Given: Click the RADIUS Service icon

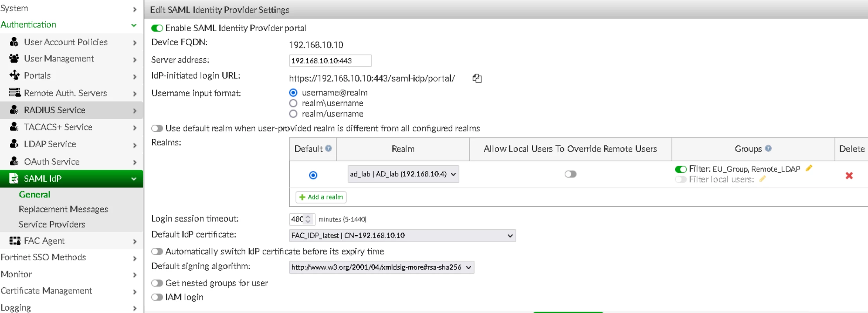Looking at the screenshot, I should tap(14, 110).
